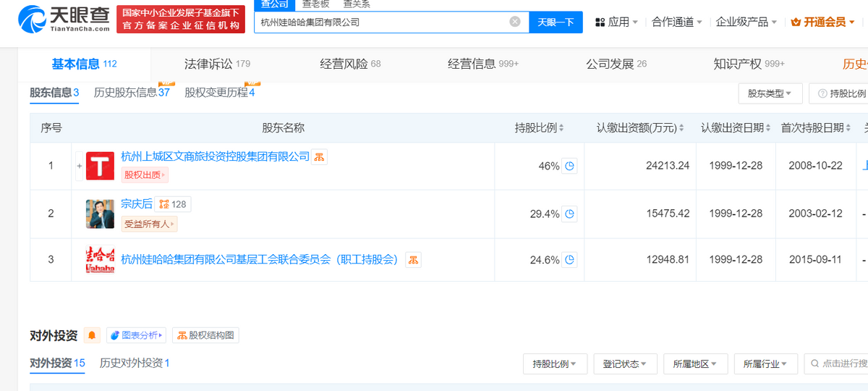
Task: Expand row 1 shareholder plus icon
Action: click(x=80, y=166)
